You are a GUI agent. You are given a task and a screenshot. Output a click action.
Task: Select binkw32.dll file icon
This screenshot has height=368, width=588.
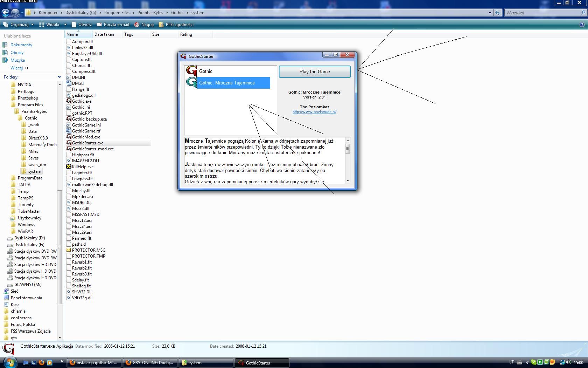69,48
